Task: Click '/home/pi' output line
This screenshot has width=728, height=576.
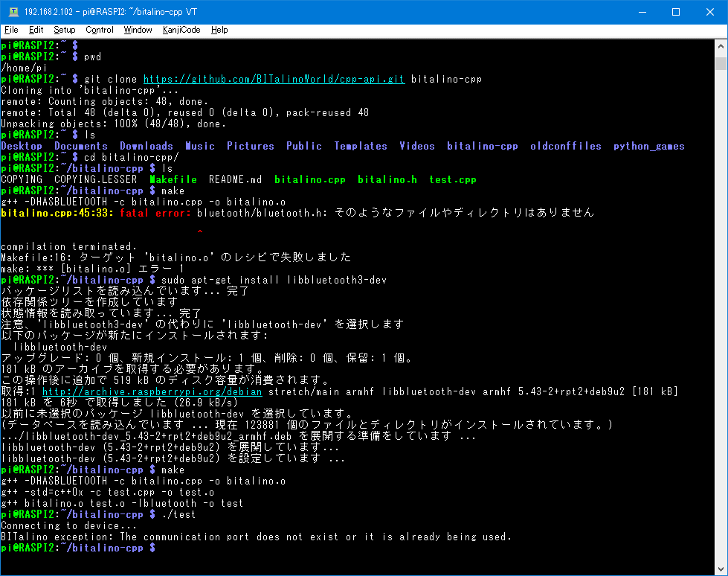Action: click(24, 68)
